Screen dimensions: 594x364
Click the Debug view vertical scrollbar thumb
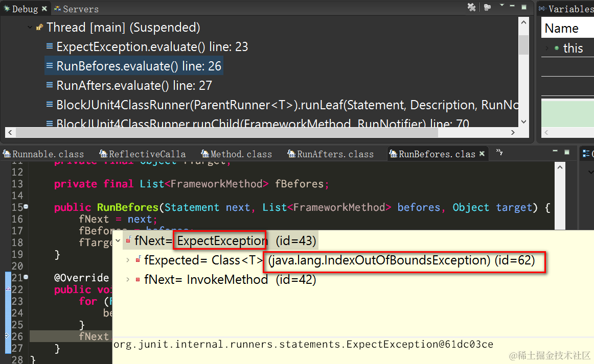tap(523, 44)
